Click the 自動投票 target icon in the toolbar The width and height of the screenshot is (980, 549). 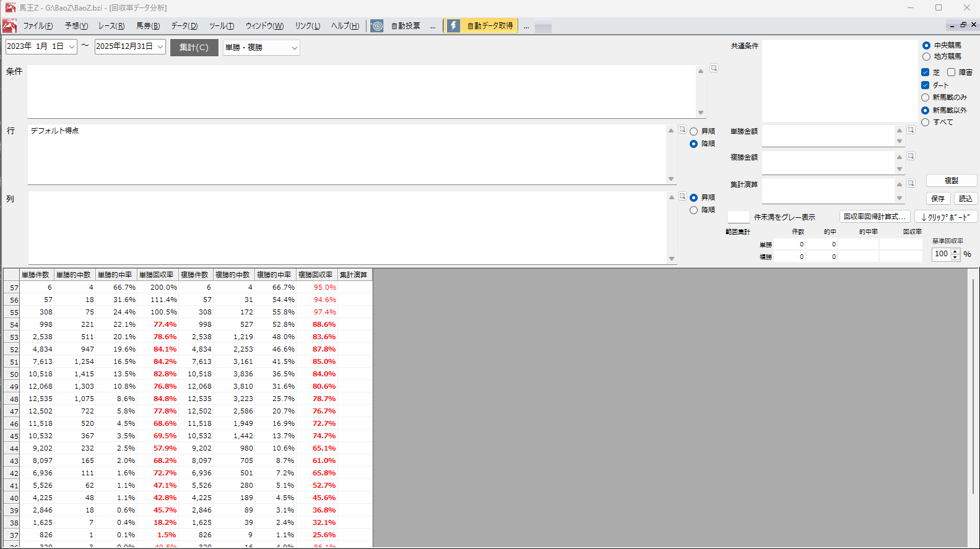tap(377, 26)
